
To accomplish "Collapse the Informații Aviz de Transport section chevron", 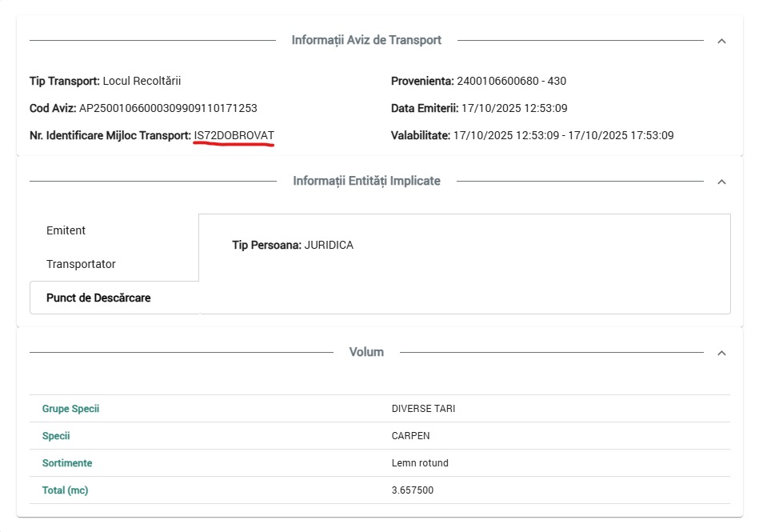I will (x=721, y=41).
